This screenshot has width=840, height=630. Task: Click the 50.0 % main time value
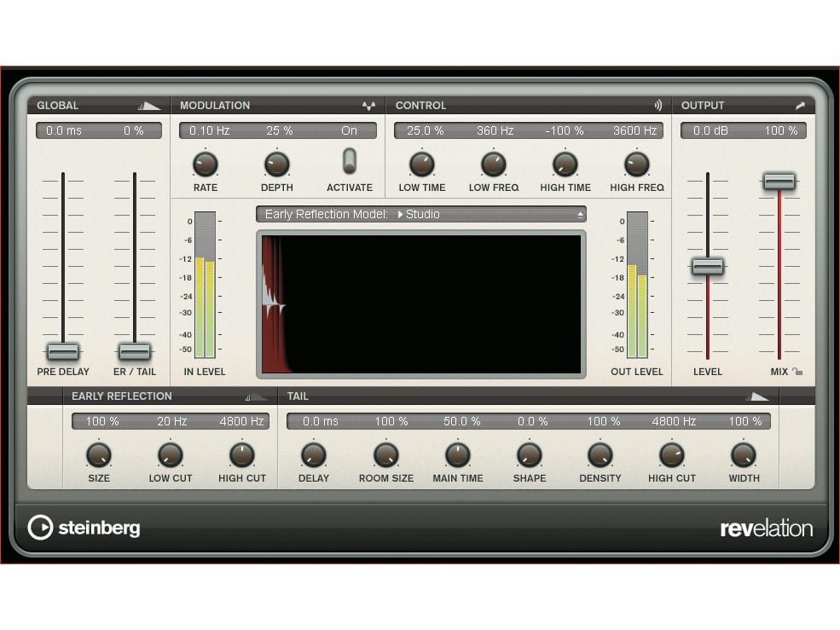click(461, 422)
